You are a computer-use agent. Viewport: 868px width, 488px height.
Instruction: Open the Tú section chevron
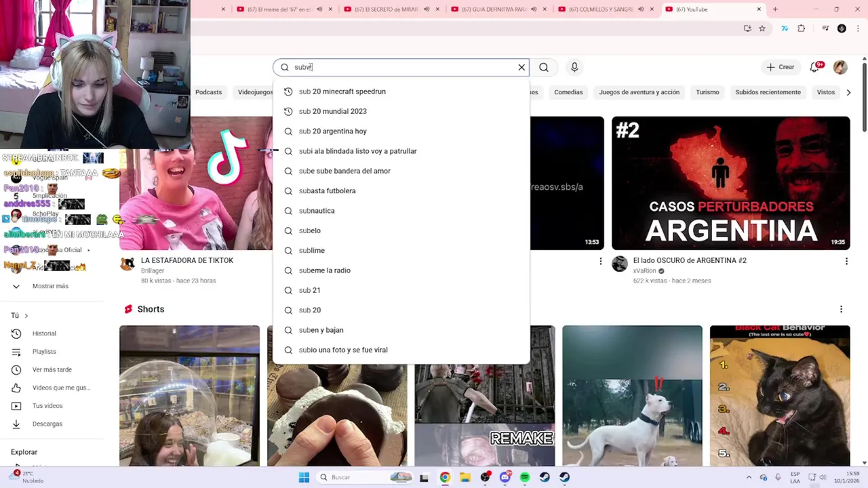pyautogui.click(x=26, y=316)
